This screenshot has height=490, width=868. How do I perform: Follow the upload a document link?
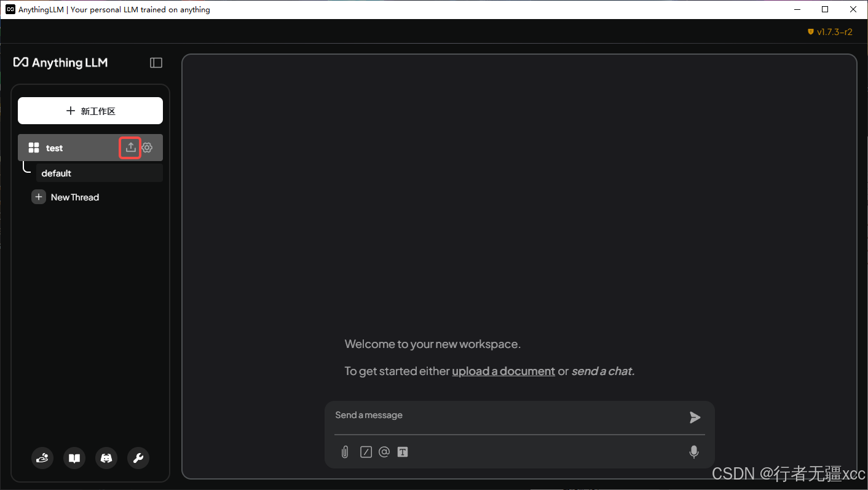(x=503, y=371)
